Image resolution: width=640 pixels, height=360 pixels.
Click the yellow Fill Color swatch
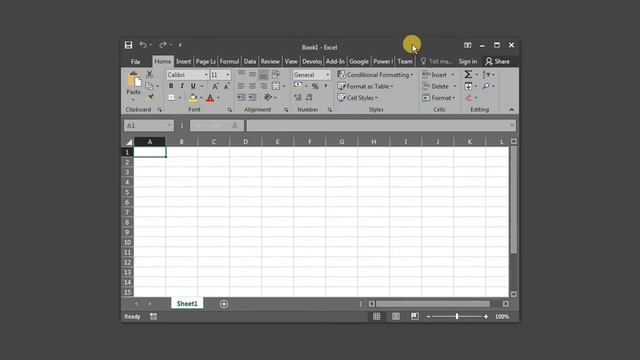click(193, 98)
